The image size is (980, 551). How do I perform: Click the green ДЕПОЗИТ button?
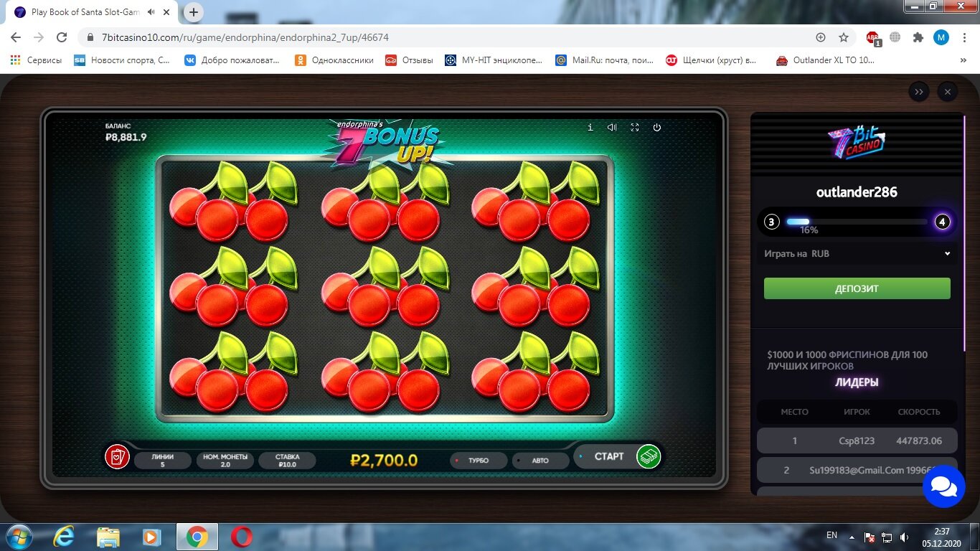(x=857, y=288)
